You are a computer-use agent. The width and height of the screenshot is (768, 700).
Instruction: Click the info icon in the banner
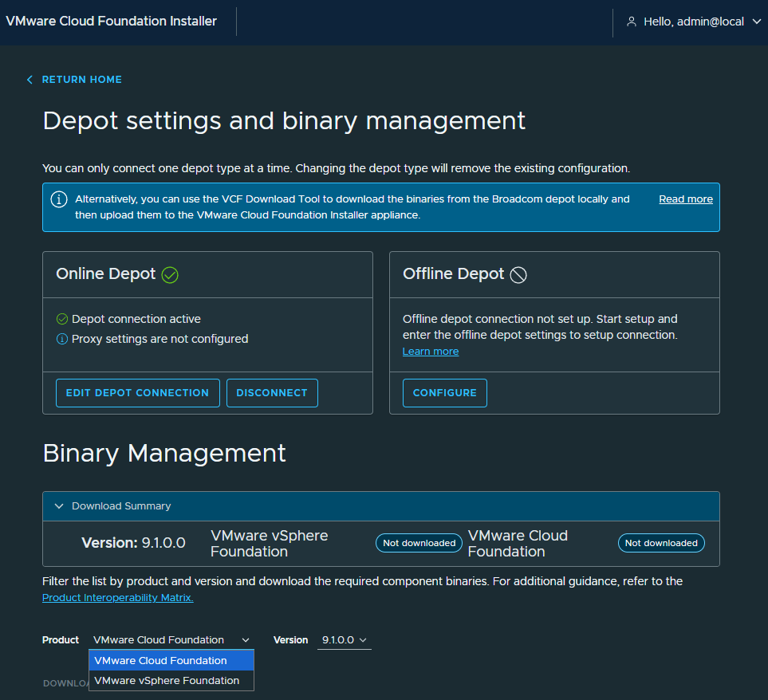pyautogui.click(x=59, y=199)
